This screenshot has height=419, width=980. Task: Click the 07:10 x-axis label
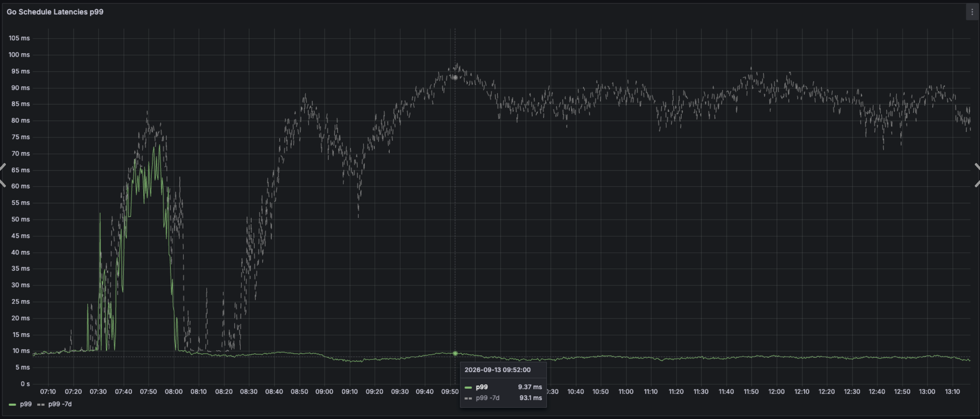pos(48,392)
